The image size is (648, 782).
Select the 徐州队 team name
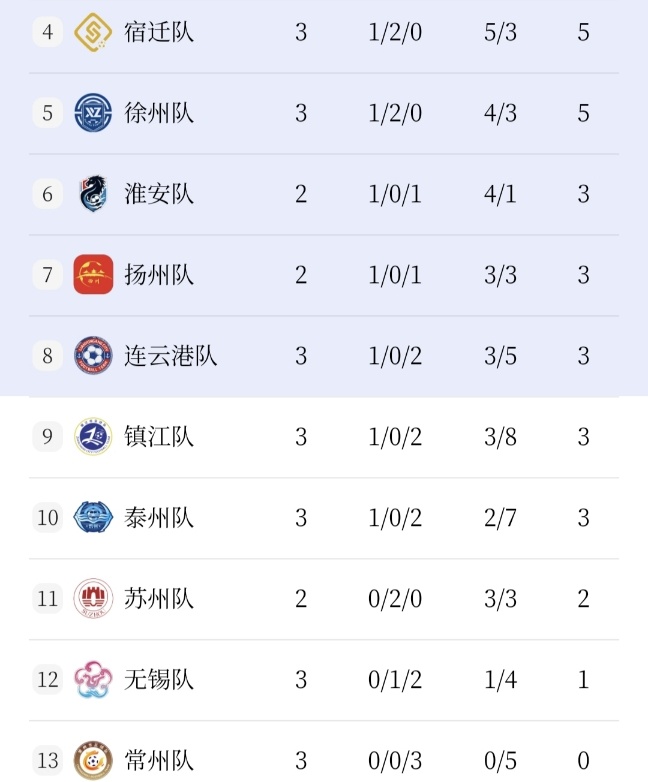point(159,113)
